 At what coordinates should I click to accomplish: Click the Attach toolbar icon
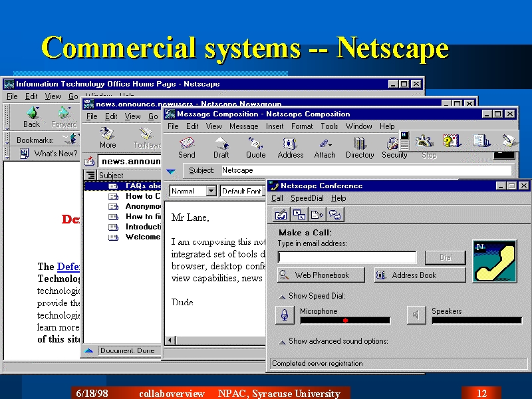(x=325, y=148)
